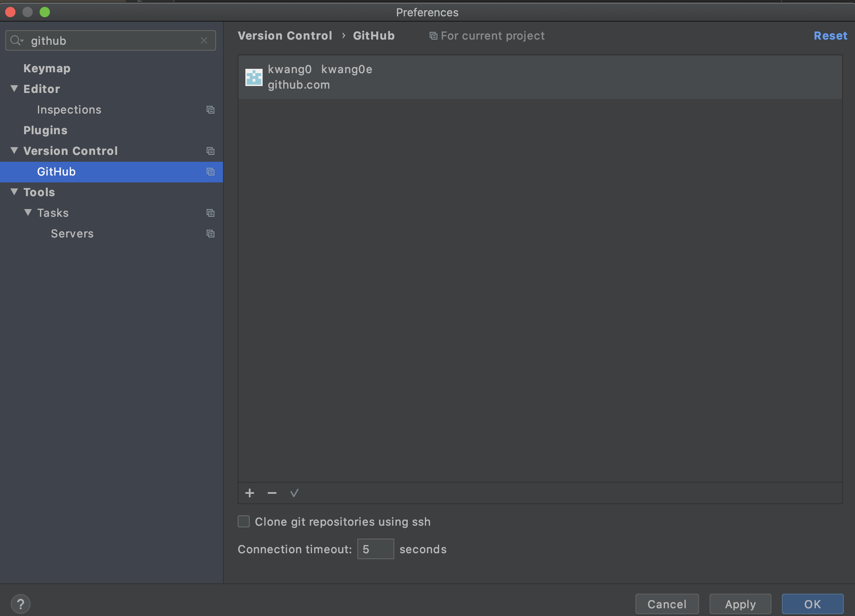Click the Connection timeout input field
The width and height of the screenshot is (855, 616).
point(375,549)
